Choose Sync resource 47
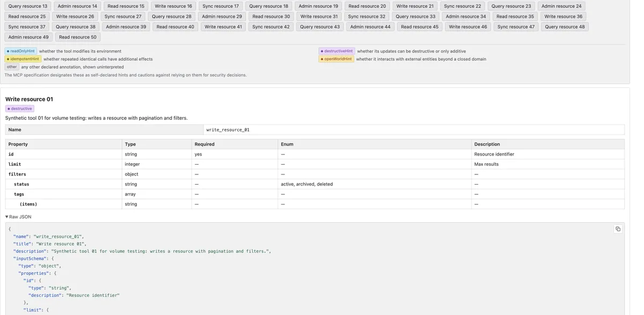This screenshot has width=644, height=315. (x=516, y=26)
